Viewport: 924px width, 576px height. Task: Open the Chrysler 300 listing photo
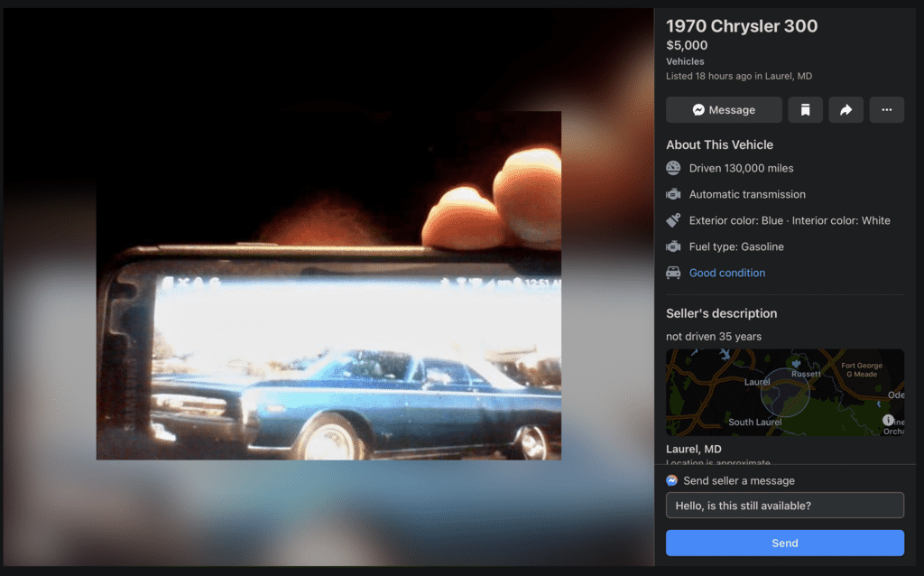tap(328, 285)
